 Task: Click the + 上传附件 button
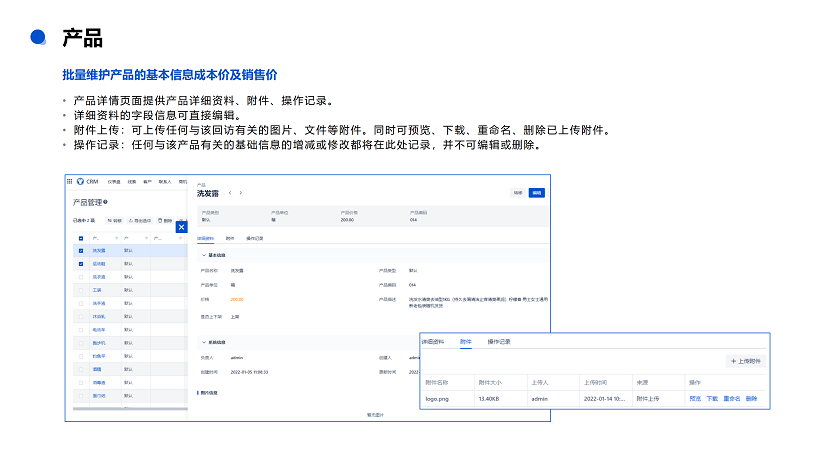tap(746, 361)
